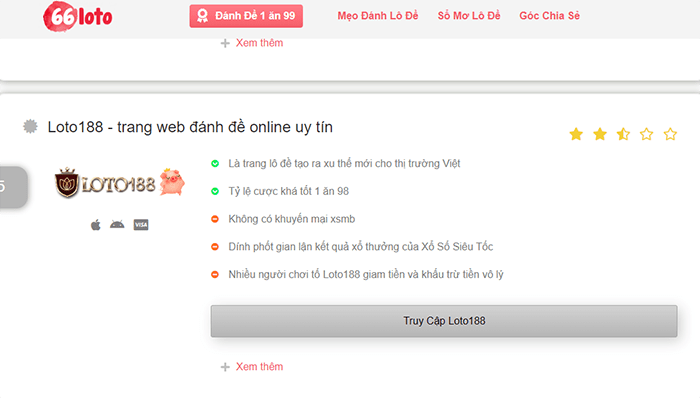Click the gray badge icon beside Loto188 title
Image resolution: width=700 pixels, height=398 pixels.
tap(30, 126)
